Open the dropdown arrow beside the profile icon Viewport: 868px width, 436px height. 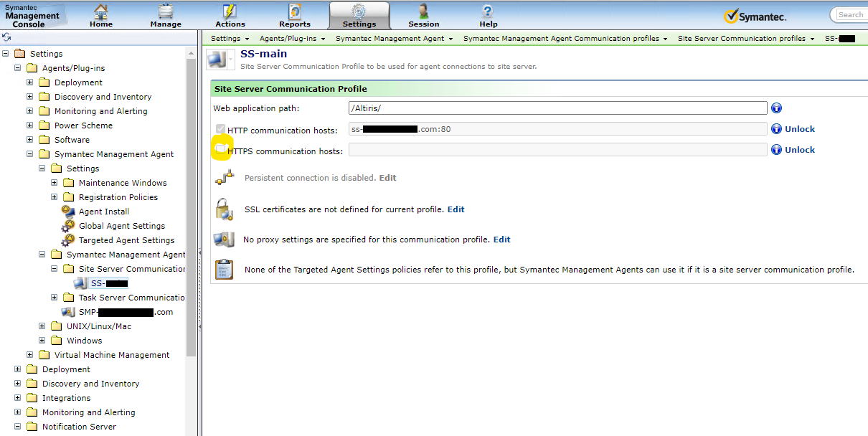coord(231,60)
